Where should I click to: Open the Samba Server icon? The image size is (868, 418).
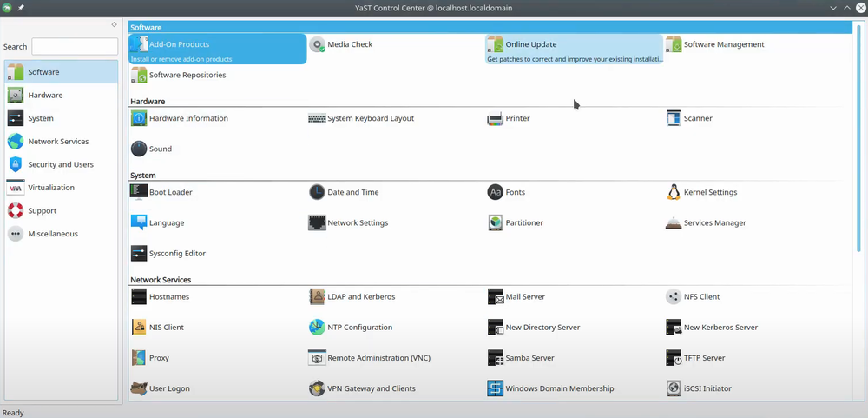pyautogui.click(x=496, y=357)
